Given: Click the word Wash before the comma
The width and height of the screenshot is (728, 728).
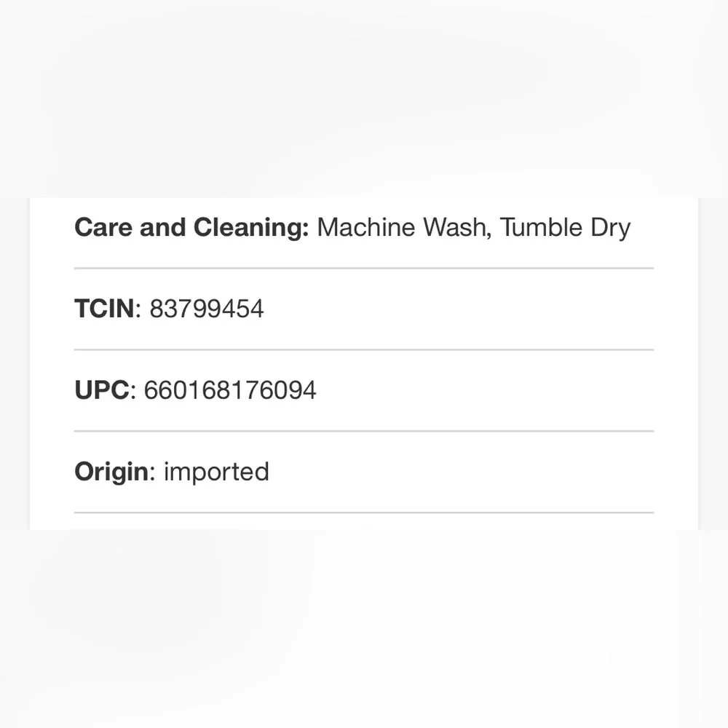Looking at the screenshot, I should pyautogui.click(x=454, y=227).
